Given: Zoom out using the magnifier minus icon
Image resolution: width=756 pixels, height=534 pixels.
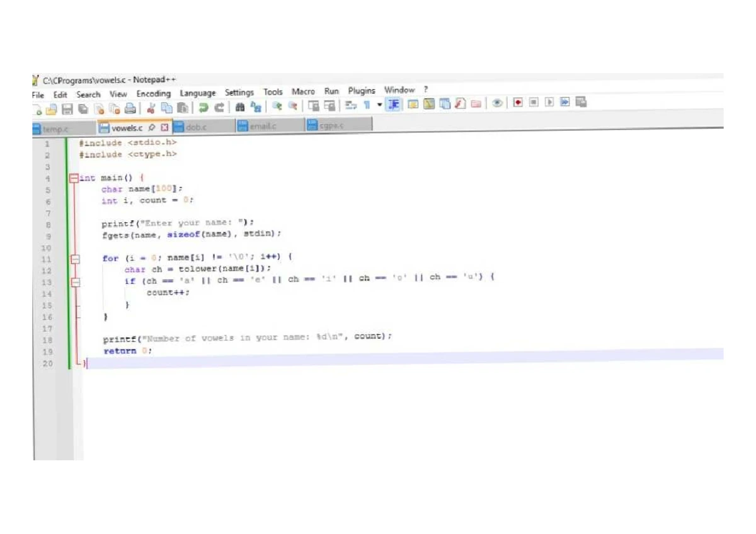Looking at the screenshot, I should (x=293, y=106).
